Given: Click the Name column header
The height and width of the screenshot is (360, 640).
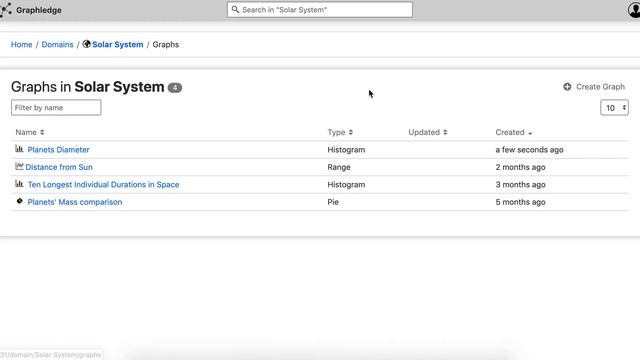Looking at the screenshot, I should [x=26, y=132].
